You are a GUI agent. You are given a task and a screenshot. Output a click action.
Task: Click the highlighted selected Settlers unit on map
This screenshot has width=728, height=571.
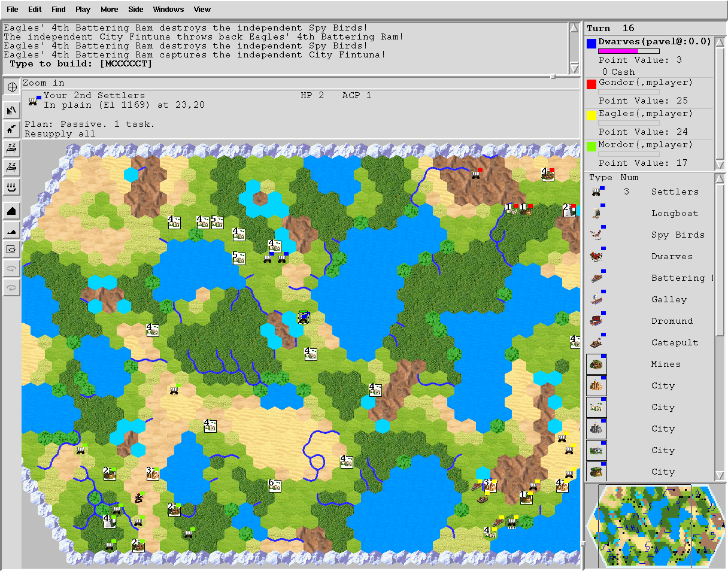(x=304, y=317)
